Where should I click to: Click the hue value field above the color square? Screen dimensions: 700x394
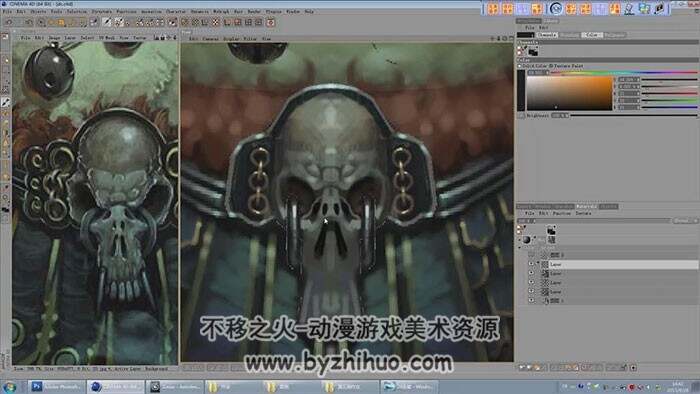pyautogui.click(x=538, y=72)
